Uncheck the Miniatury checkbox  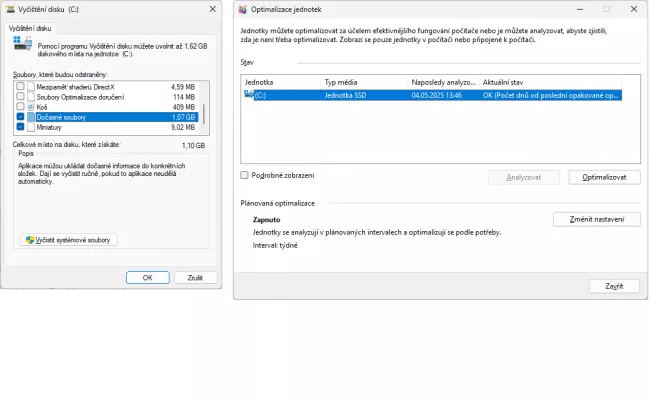tap(20, 128)
